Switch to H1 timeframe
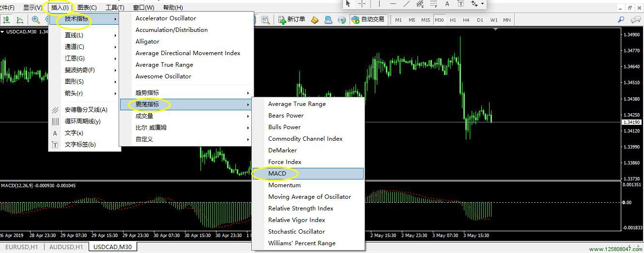This screenshot has width=644, height=253. 453,20
